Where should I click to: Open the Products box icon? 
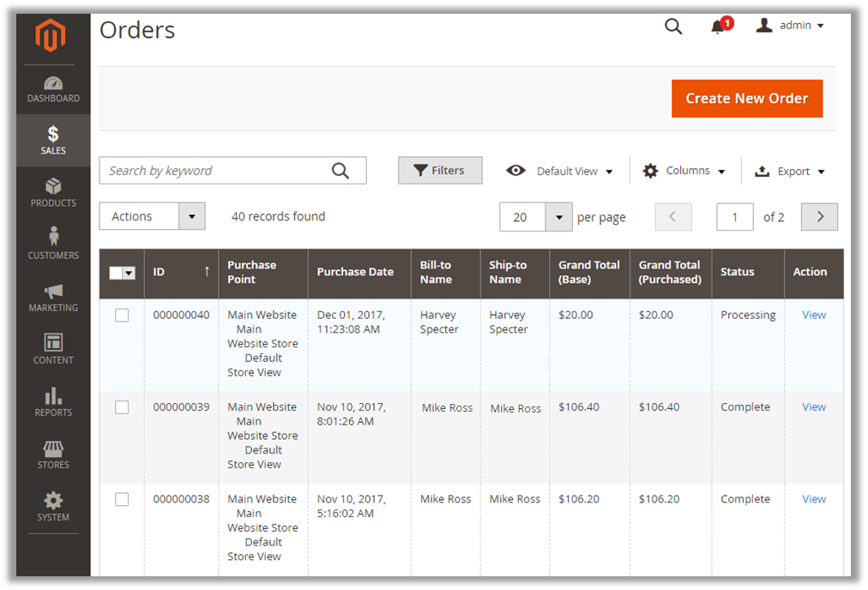[x=53, y=186]
